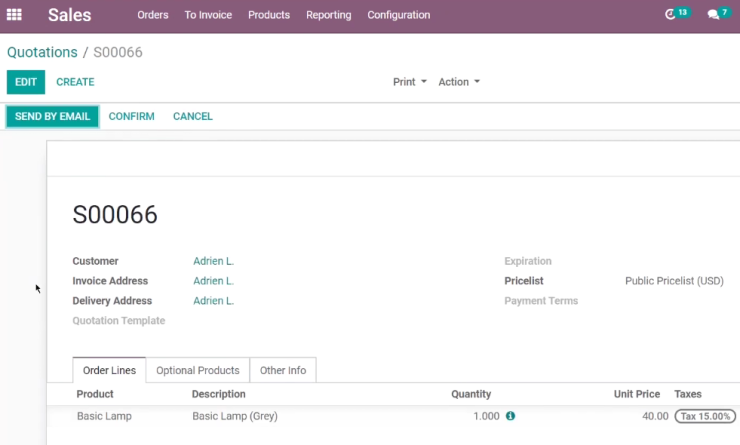Click the Sales app title
The height and width of the screenshot is (445, 740).
coord(69,15)
